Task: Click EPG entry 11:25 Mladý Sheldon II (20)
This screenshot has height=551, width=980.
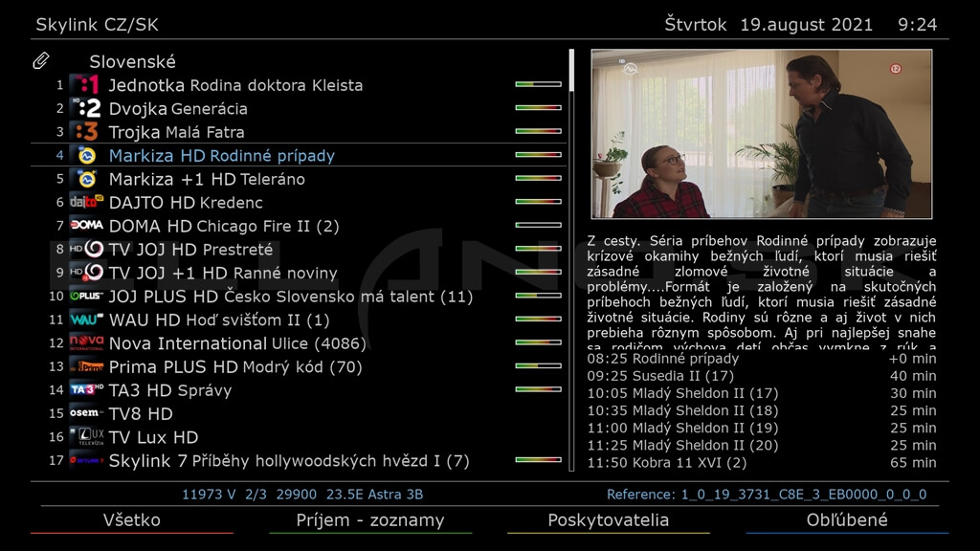Action: coord(761,446)
